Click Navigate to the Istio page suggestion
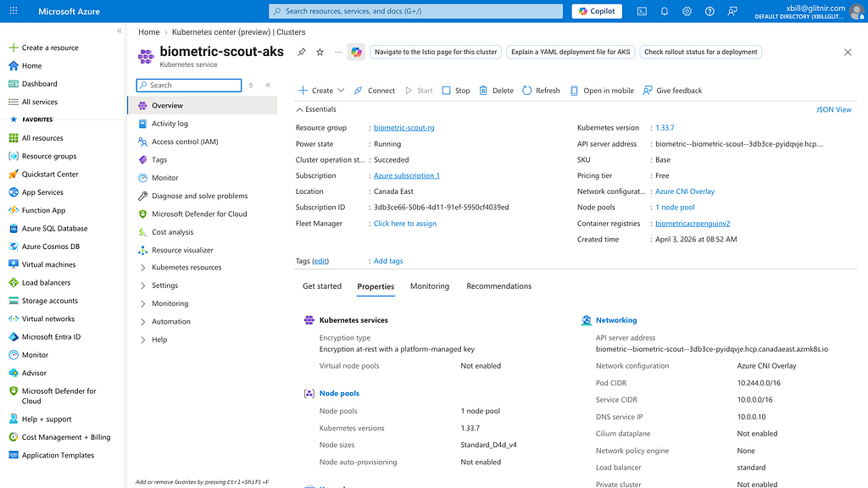Screen dimensions: 868x488 coord(436,52)
